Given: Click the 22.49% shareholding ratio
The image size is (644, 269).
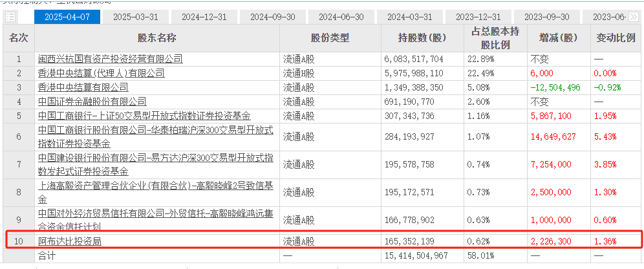Looking at the screenshot, I should pos(481,74).
